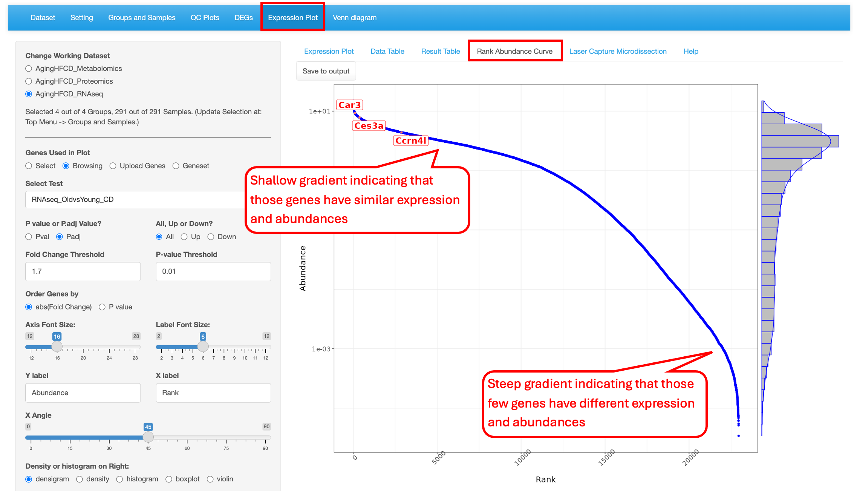This screenshot has width=854, height=504.
Task: Select Up direction radio
Action: [184, 237]
